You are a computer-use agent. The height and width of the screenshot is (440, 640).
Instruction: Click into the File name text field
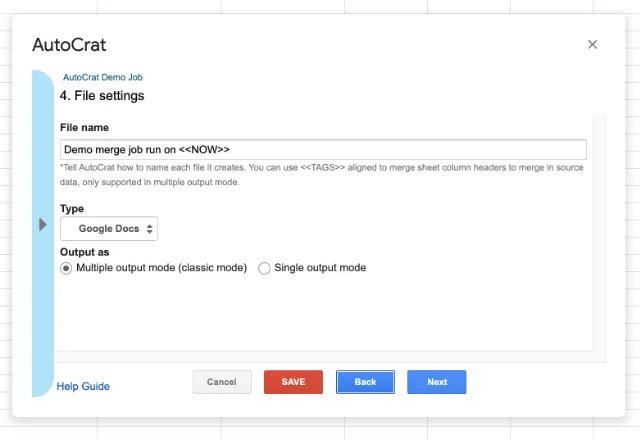323,150
